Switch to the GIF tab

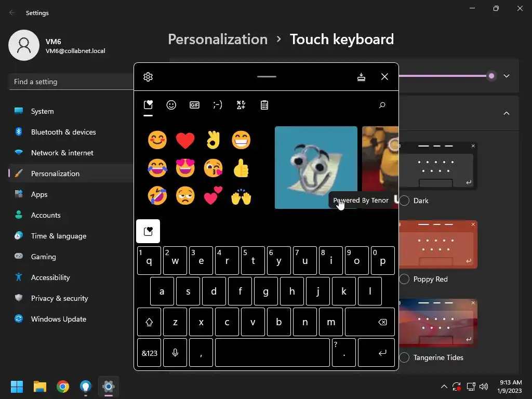pos(194,105)
